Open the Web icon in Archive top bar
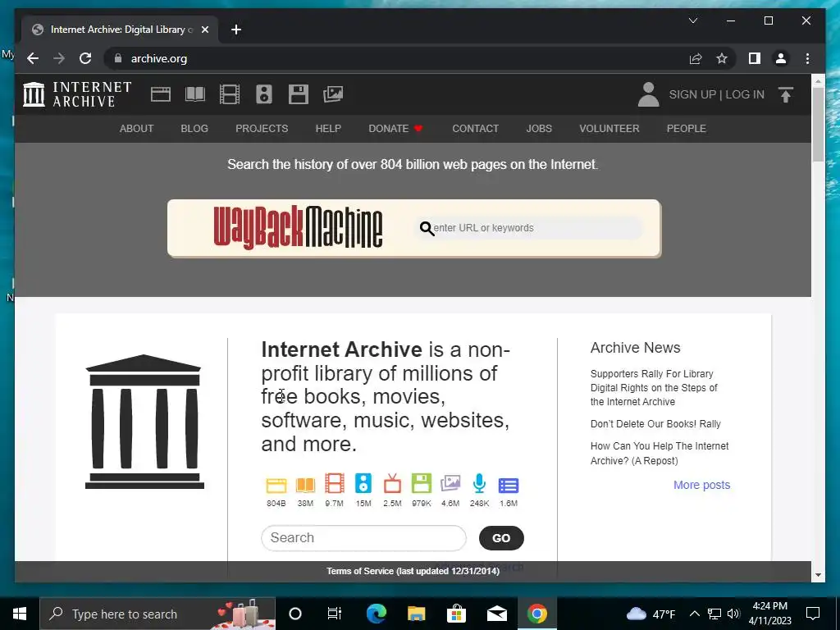This screenshot has height=630, width=840. point(160,94)
